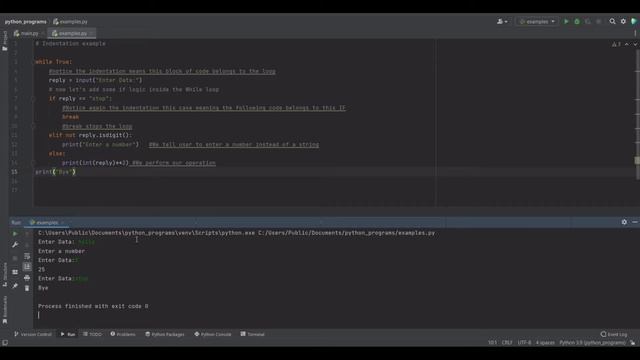Close the examples.py editor tab
Image resolution: width=640 pixels, height=360 pixels.
[x=91, y=33]
